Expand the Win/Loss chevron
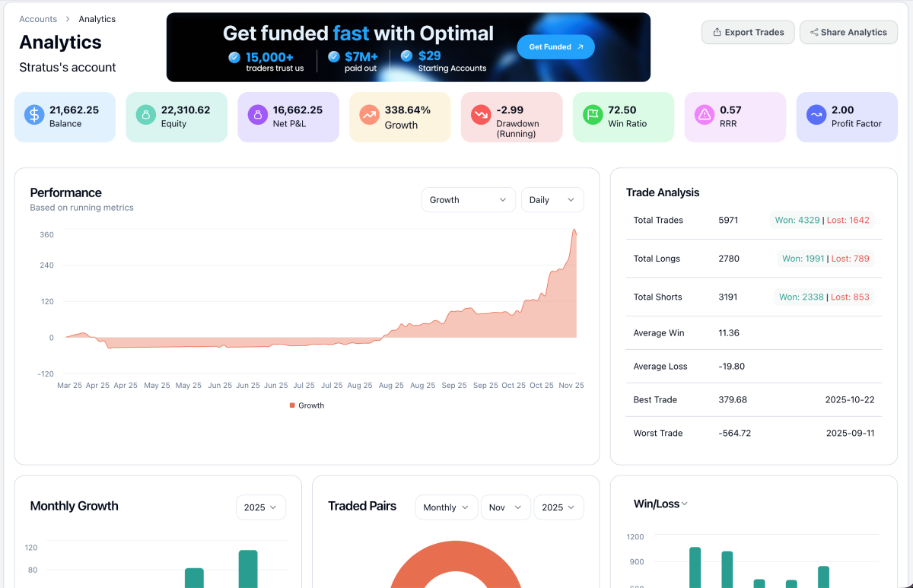This screenshot has height=588, width=913. (683, 504)
